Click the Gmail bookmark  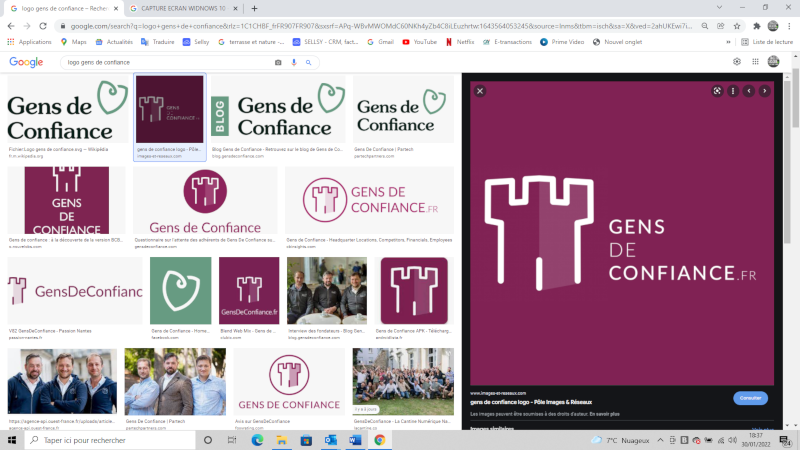point(379,42)
